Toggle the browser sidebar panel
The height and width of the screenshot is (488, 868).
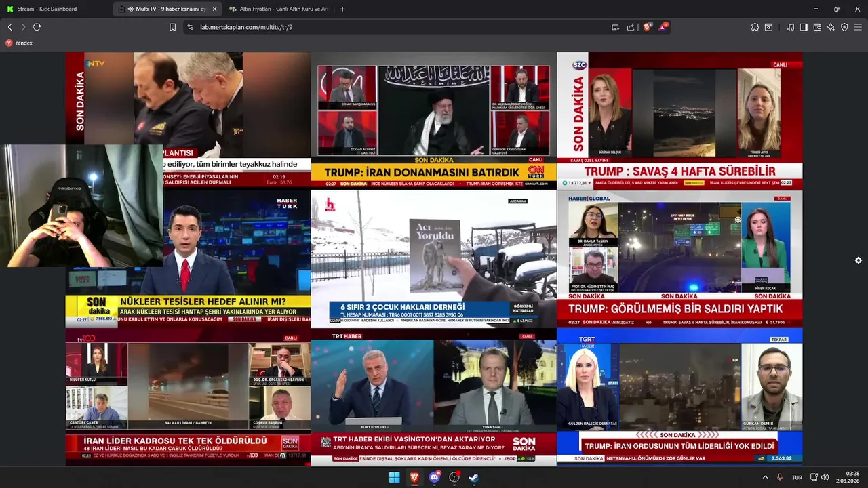(x=804, y=27)
